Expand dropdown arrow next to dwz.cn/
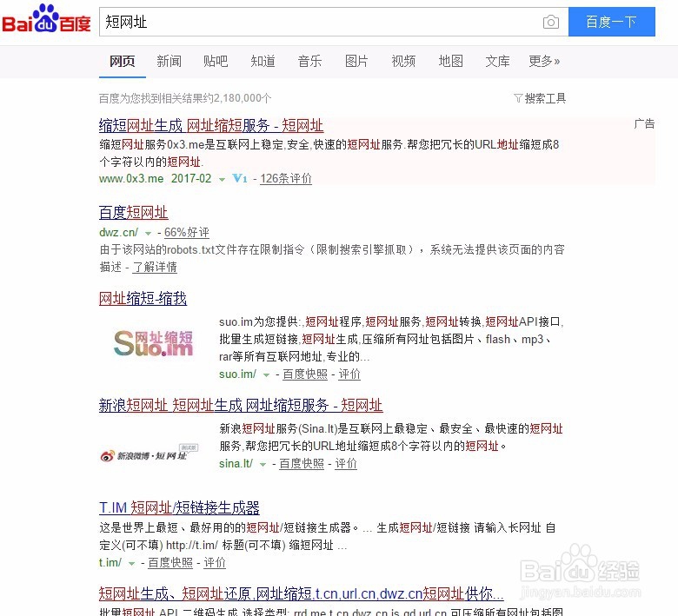 coord(148,233)
